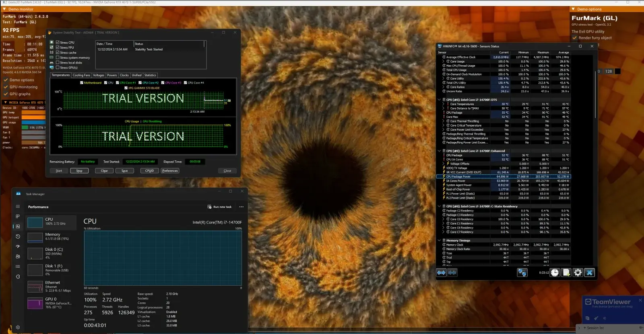Uncheck Stress cache in AIDA64
The image size is (644, 334).
(x=58, y=53)
